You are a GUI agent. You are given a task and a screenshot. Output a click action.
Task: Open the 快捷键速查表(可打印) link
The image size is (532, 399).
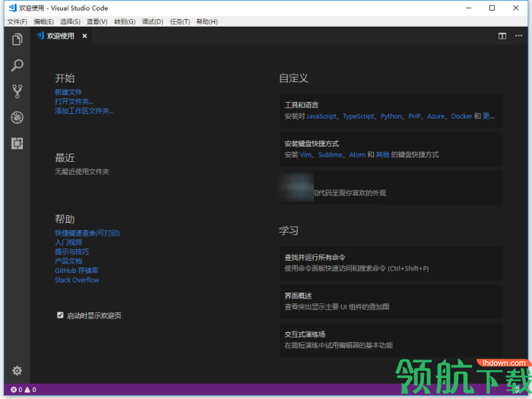[87, 233]
